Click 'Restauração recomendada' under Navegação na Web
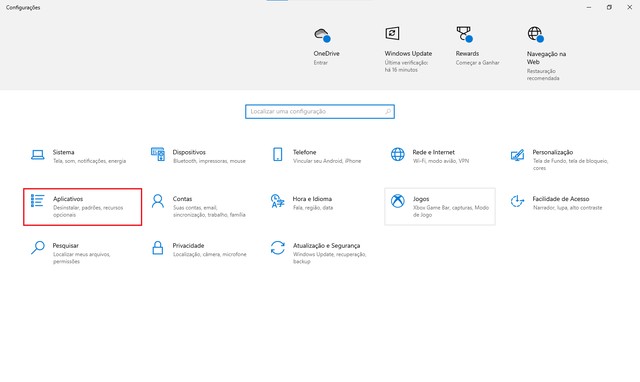This screenshot has height=382, width=640. pos(543,74)
